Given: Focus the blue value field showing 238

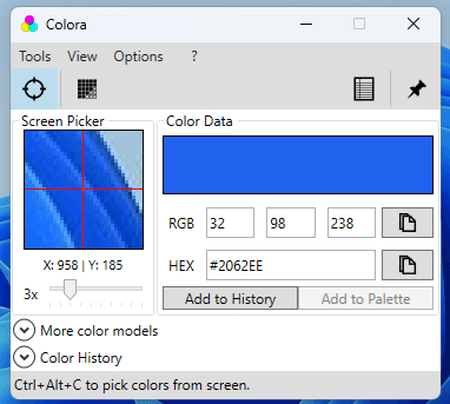Looking at the screenshot, I should 351,223.
